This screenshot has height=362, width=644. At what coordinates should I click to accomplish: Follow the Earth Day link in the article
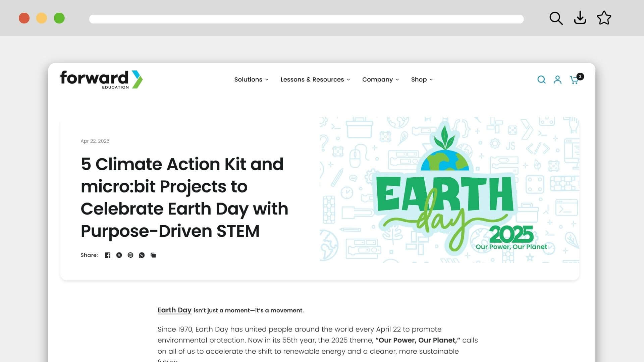point(174,310)
